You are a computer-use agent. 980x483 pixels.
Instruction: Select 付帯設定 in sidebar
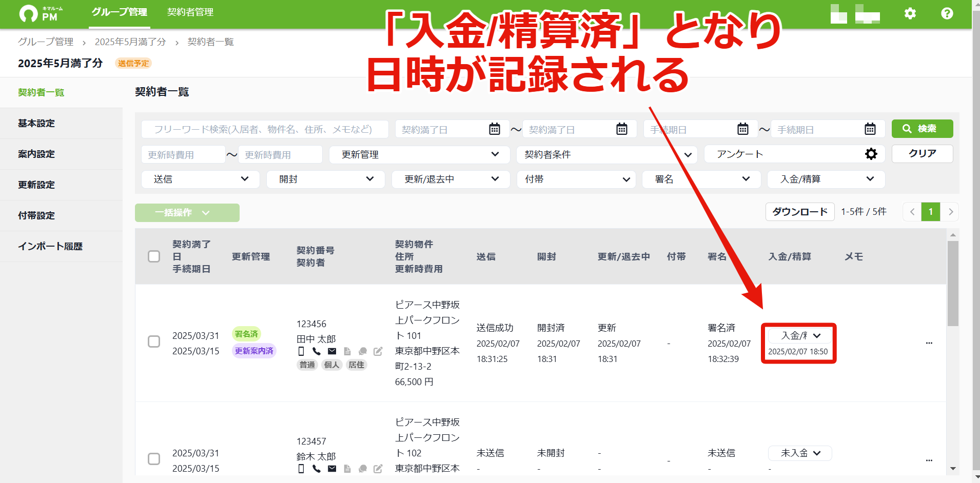pos(61,216)
